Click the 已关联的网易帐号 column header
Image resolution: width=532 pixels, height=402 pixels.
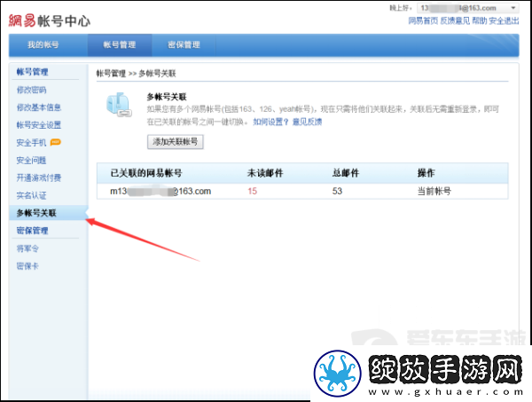(x=146, y=173)
